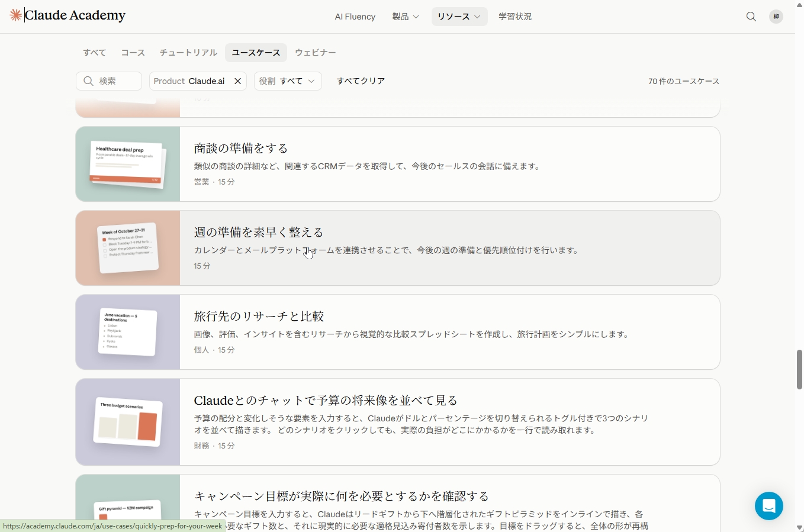Open the 週の準備を素早く整える use case
The width and height of the screenshot is (804, 532).
(398, 248)
